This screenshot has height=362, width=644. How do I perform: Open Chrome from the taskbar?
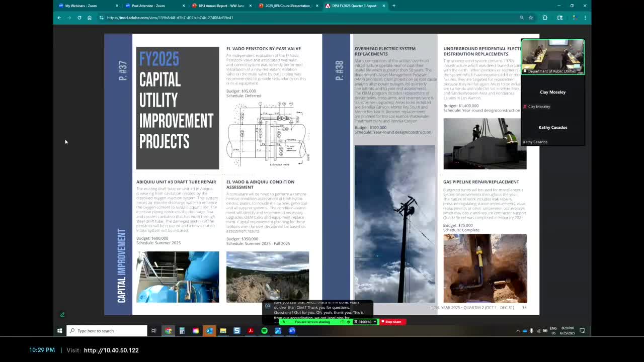[x=168, y=331]
